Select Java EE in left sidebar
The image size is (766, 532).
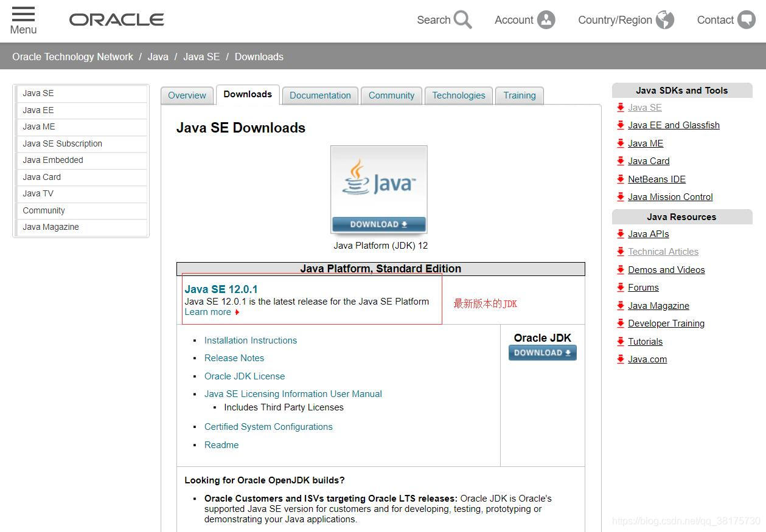point(81,111)
